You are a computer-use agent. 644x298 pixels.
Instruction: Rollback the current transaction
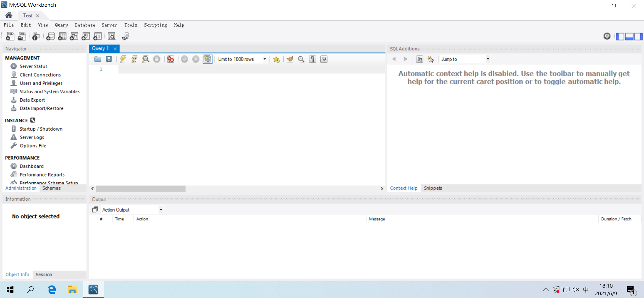click(x=196, y=59)
